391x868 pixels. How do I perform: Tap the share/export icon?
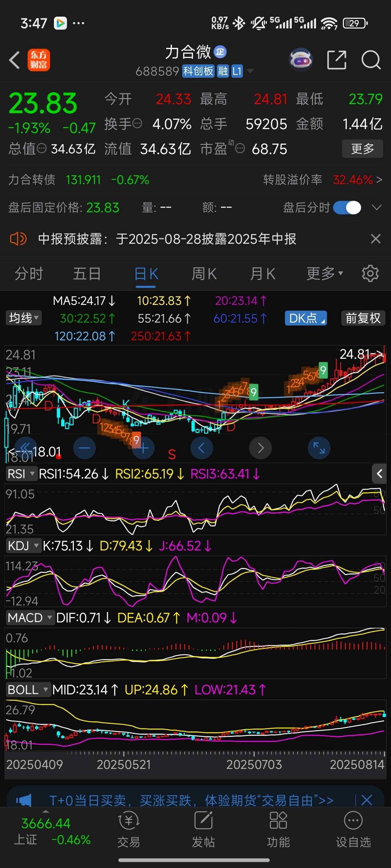pos(337,60)
